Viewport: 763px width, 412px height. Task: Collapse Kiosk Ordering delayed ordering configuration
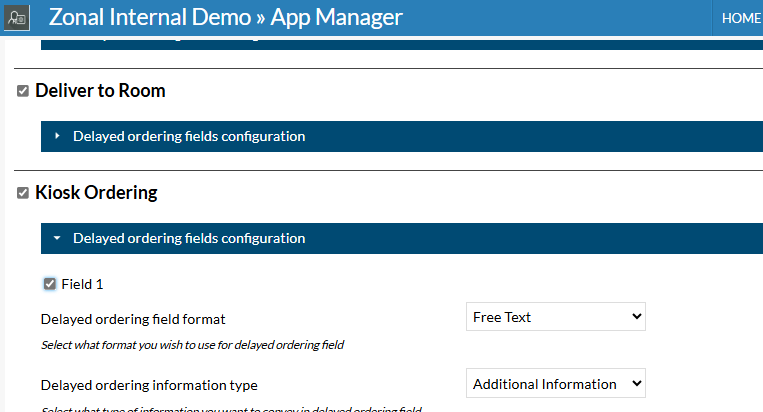pyautogui.click(x=401, y=238)
